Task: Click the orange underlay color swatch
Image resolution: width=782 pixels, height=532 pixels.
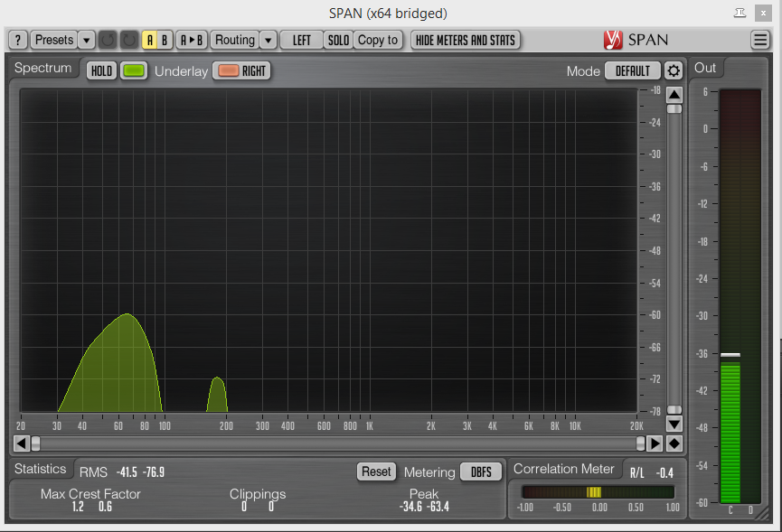Action: tap(229, 70)
